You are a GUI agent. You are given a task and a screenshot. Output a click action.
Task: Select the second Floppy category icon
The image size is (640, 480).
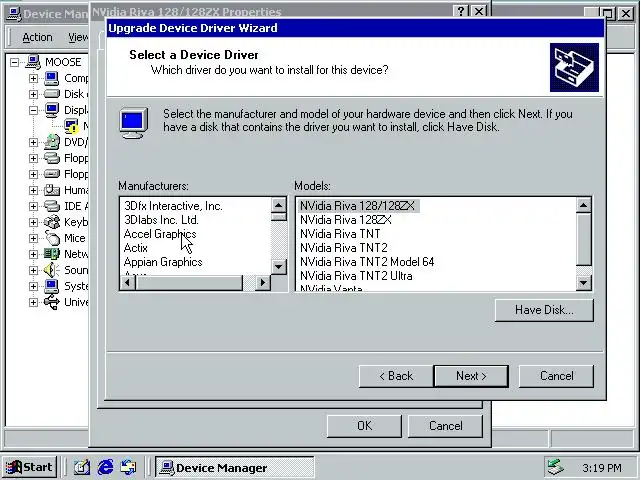51,174
